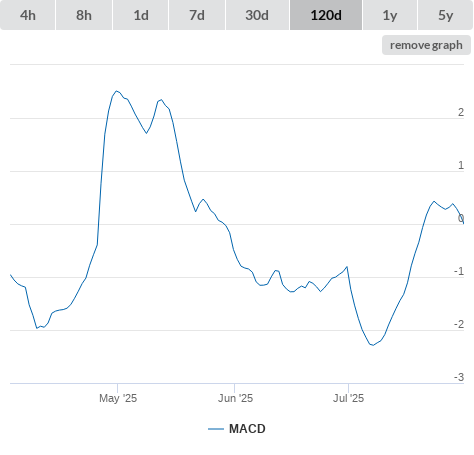Click the y-axis label -1
The height and width of the screenshot is (455, 474).
459,271
